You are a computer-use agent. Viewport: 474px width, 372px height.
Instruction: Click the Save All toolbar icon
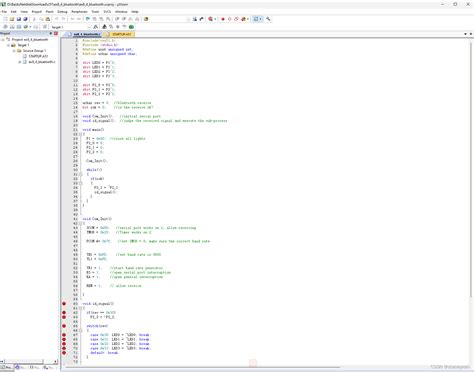pyautogui.click(x=25, y=19)
